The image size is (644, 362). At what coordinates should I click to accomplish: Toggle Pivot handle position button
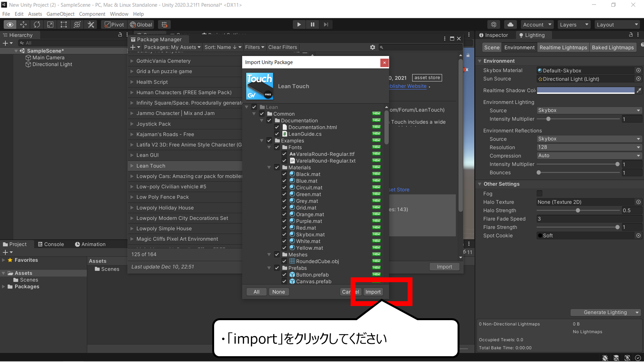(x=114, y=24)
